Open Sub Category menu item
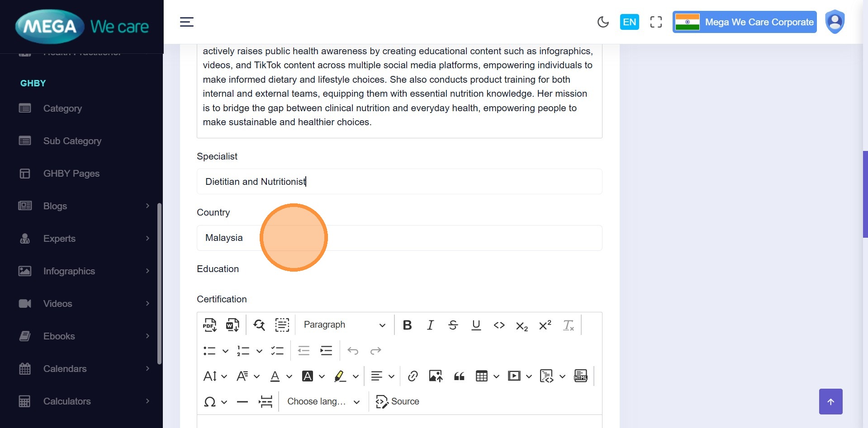 (72, 141)
